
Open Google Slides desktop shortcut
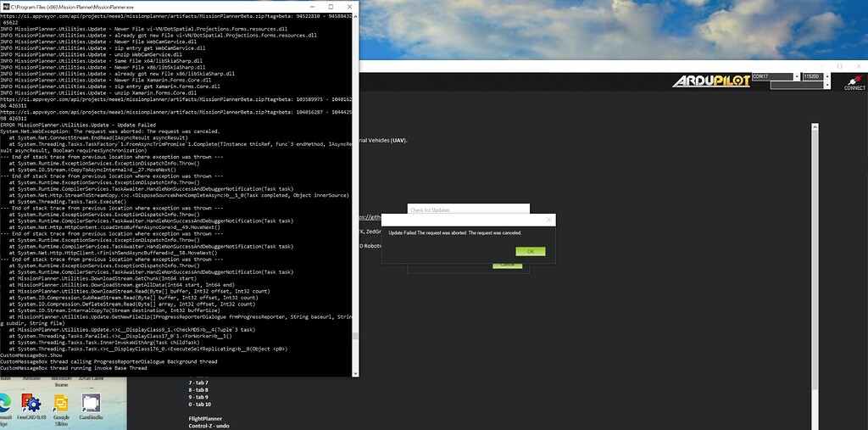pyautogui.click(x=61, y=410)
